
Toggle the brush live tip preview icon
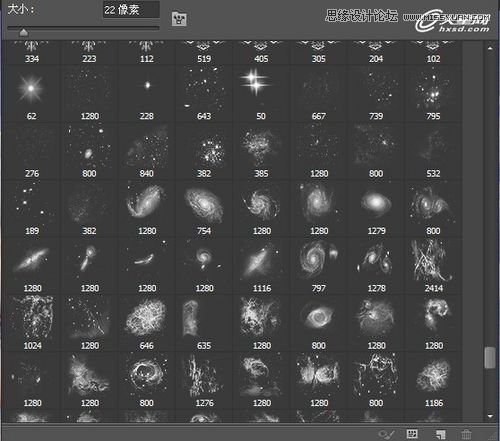point(387,434)
